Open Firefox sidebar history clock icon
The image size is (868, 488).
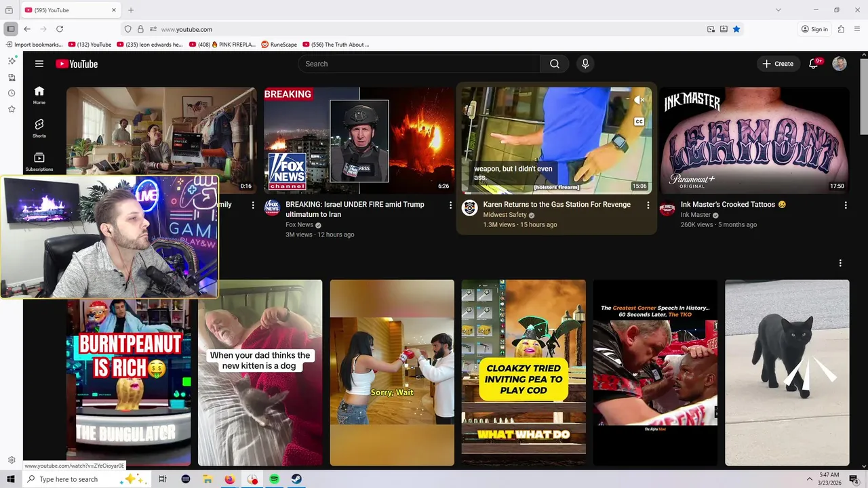coord(12,93)
